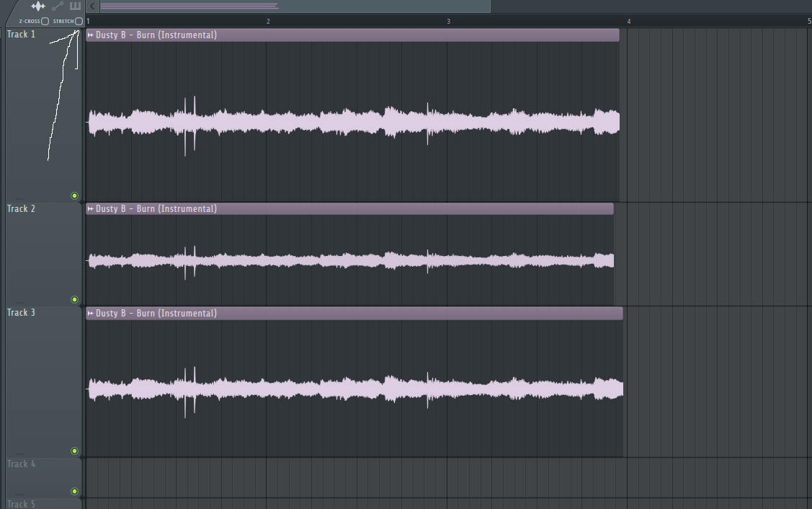812x509 pixels.
Task: Click the audio waveform on Track 3
Action: coord(355,390)
